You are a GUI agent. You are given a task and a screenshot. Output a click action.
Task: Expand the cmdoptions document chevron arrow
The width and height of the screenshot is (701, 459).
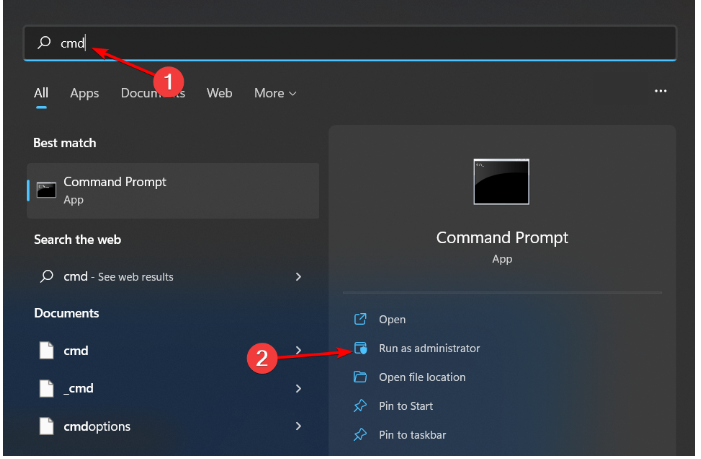pos(298,426)
